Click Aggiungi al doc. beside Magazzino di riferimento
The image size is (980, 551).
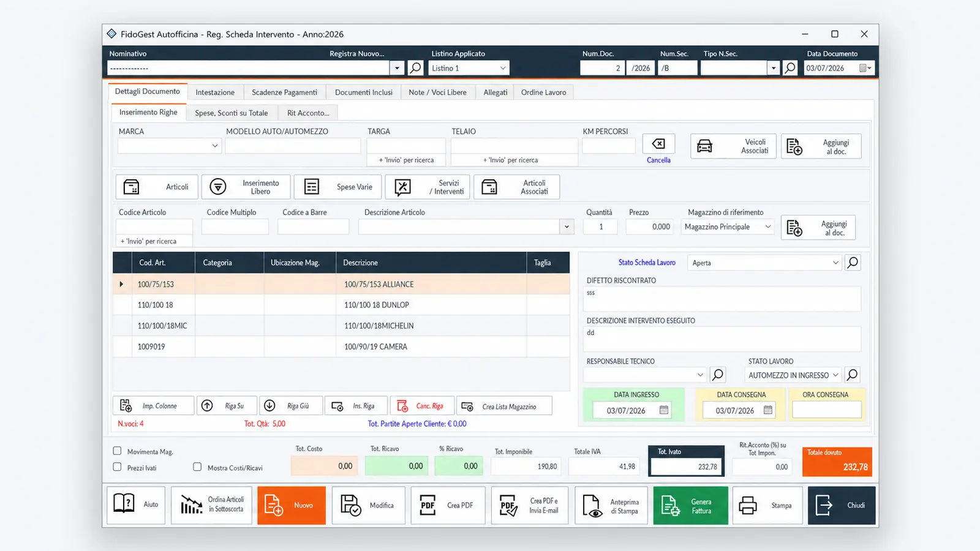(x=818, y=228)
